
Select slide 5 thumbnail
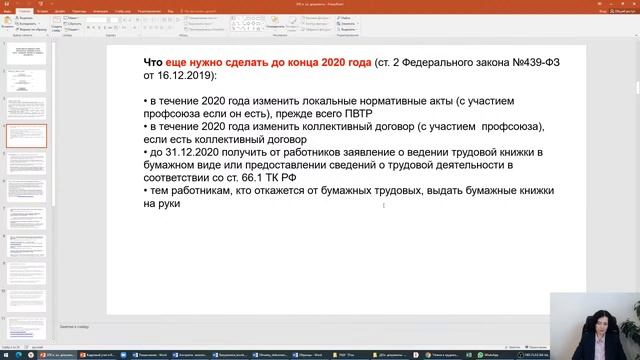[x=27, y=163]
